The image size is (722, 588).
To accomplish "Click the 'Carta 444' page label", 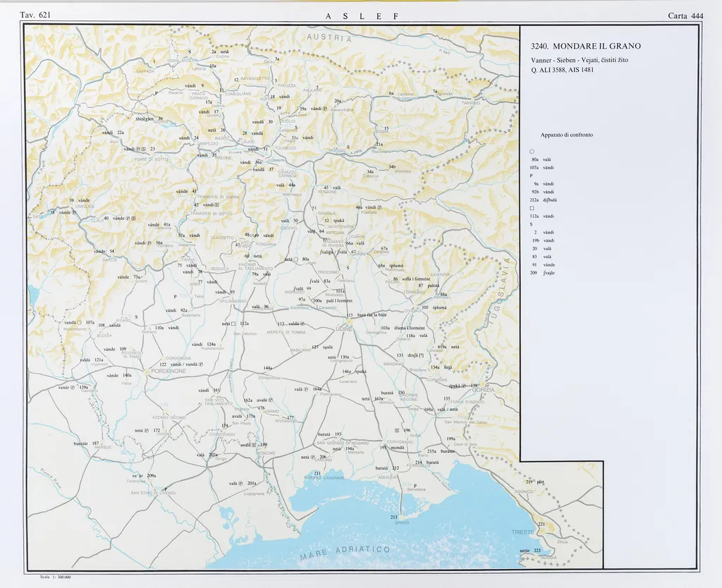I will pyautogui.click(x=685, y=16).
